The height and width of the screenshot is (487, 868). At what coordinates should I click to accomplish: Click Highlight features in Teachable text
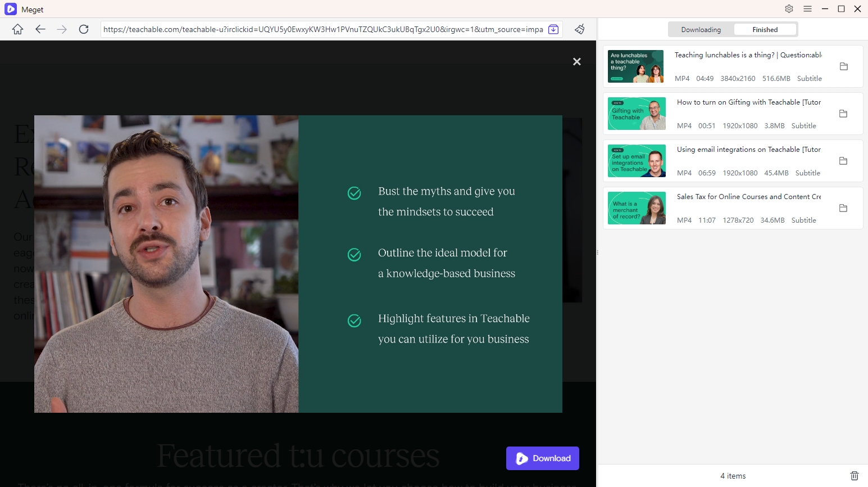pyautogui.click(x=453, y=328)
